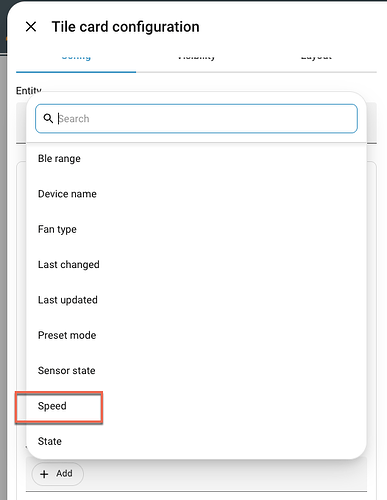This screenshot has width=387, height=500.
Task: Click the plus icon beside Add
Action: [x=44, y=474]
